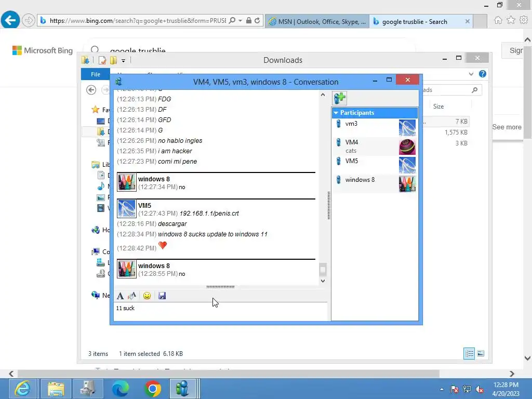Click Downloads quick access toolbar dropdown
This screenshot has width=532, height=399.
(123, 60)
